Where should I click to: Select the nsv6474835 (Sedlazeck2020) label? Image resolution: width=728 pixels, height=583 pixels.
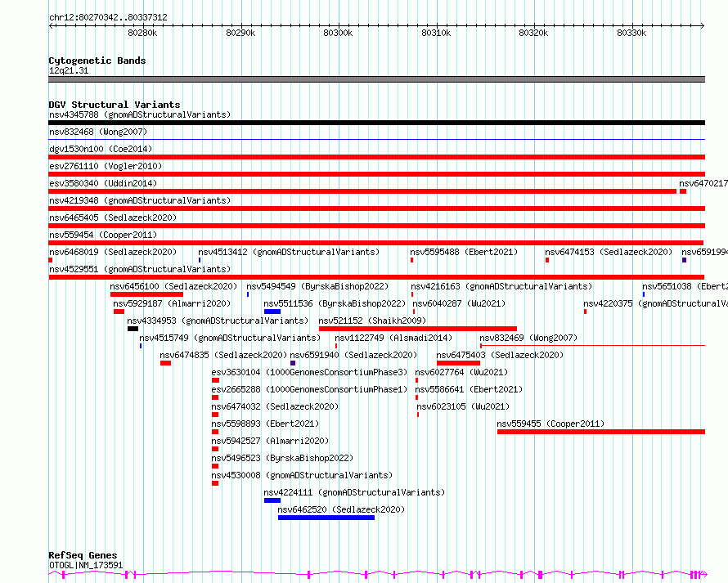223,355
